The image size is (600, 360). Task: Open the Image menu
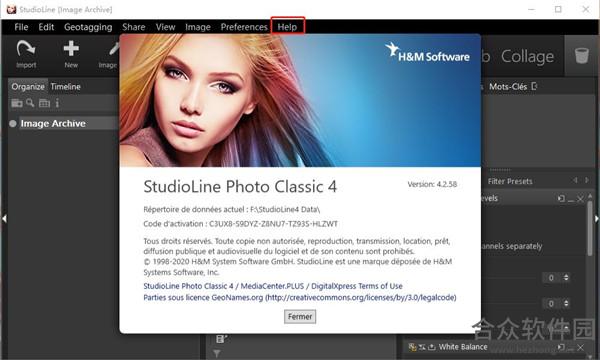pyautogui.click(x=198, y=27)
